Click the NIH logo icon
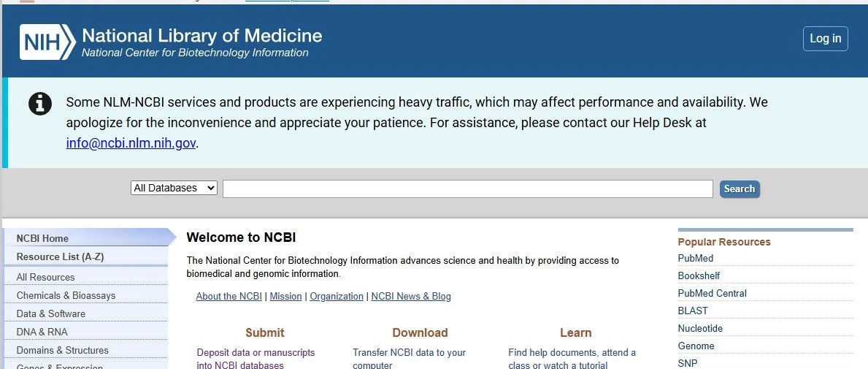Viewport: 868px width, 369px height. [x=47, y=42]
